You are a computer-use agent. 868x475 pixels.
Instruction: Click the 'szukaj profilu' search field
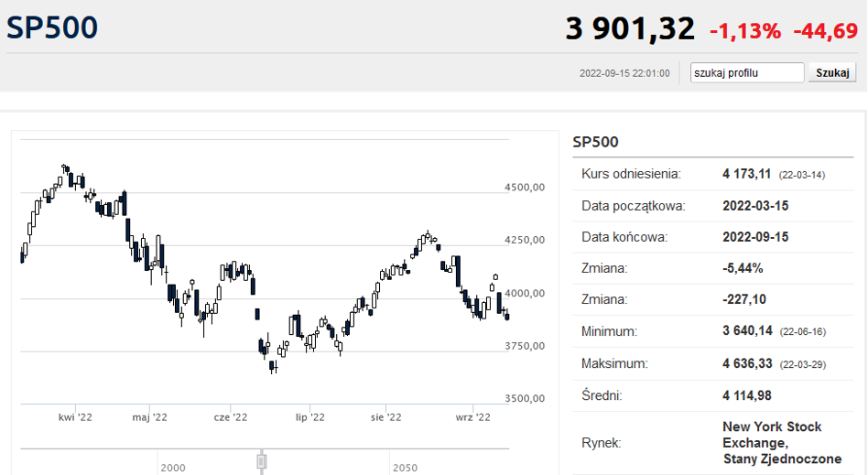tap(747, 72)
